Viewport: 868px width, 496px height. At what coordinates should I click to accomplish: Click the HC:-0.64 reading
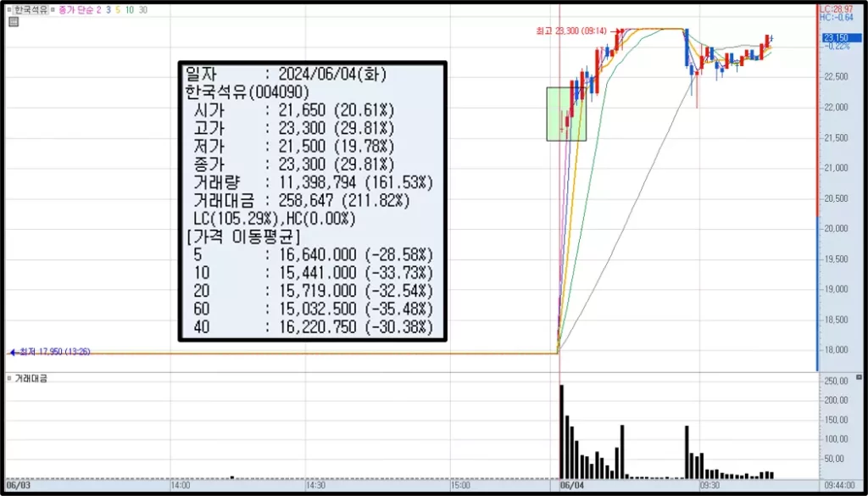pyautogui.click(x=836, y=18)
